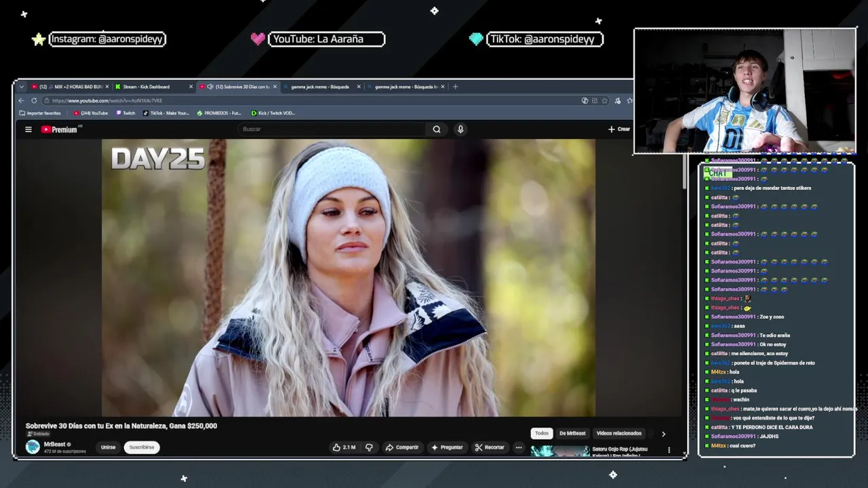Image resolution: width=868 pixels, height=488 pixels.
Task: Reload the page with refresh icon
Action: pyautogui.click(x=34, y=100)
